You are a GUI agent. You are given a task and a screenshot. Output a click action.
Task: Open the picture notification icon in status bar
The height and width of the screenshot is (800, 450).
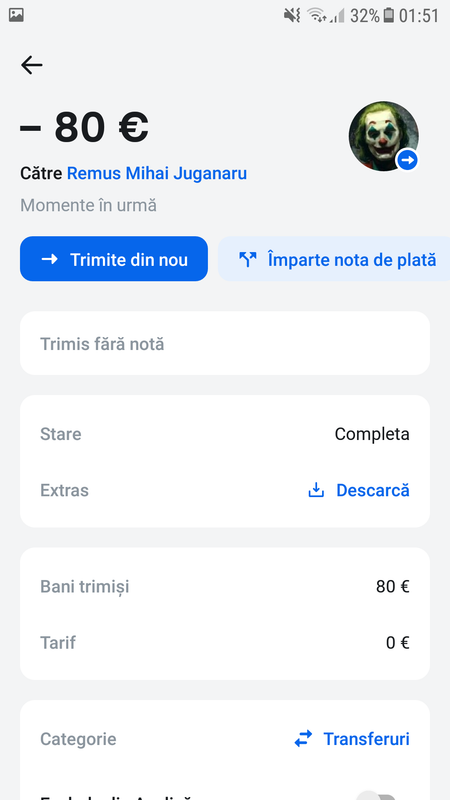(x=16, y=15)
